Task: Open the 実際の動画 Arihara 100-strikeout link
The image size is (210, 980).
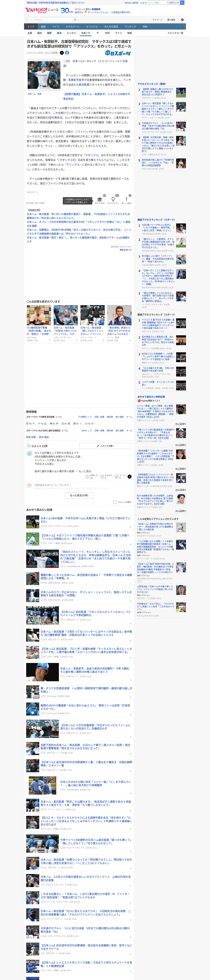Action: [x=96, y=96]
